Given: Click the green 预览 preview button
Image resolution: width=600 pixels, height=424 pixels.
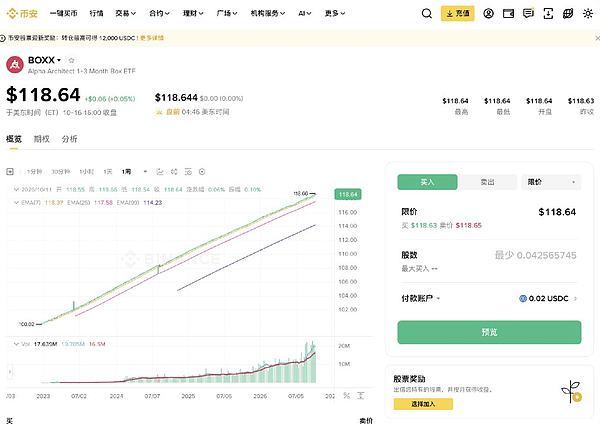Looking at the screenshot, I should tap(489, 332).
